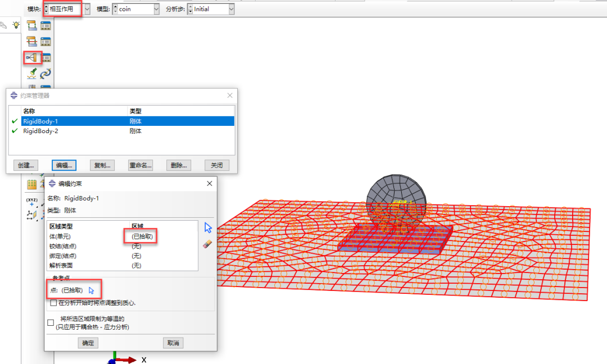The image size is (607, 364).
Task: Click the 复制... button in Constraint Manager
Action: click(x=102, y=165)
